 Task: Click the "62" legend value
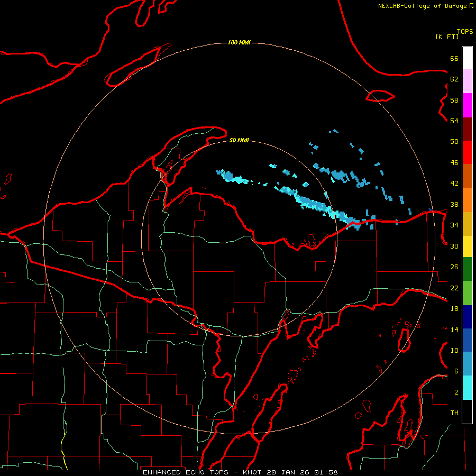click(454, 79)
